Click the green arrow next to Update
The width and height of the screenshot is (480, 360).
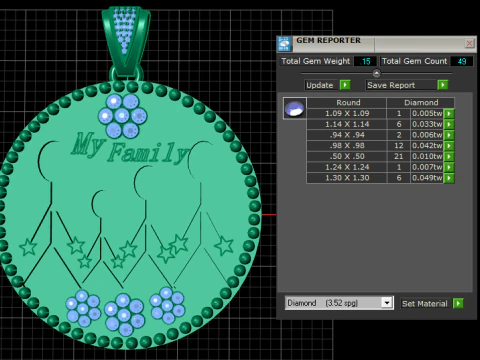pos(345,85)
